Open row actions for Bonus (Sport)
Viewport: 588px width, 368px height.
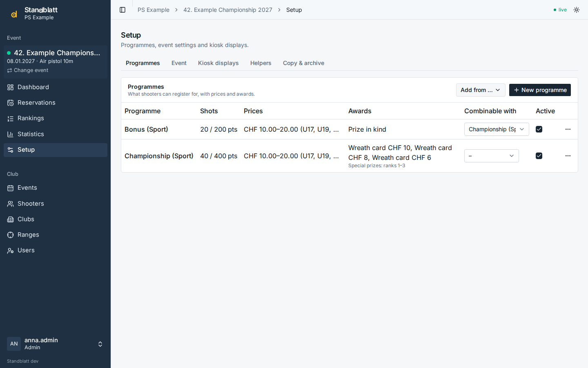tap(568, 129)
